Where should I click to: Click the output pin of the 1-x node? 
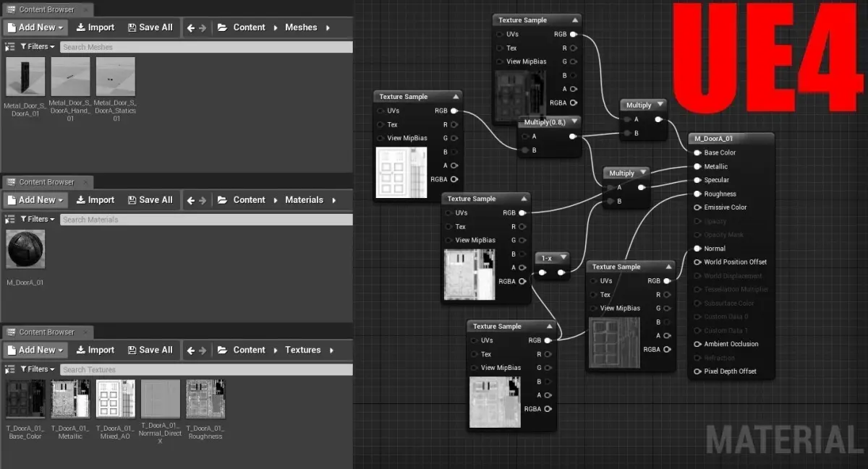click(561, 272)
